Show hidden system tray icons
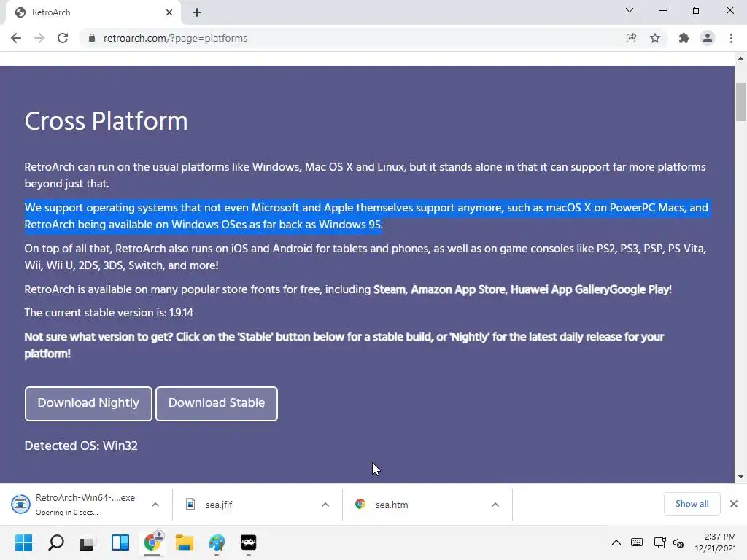 (616, 542)
